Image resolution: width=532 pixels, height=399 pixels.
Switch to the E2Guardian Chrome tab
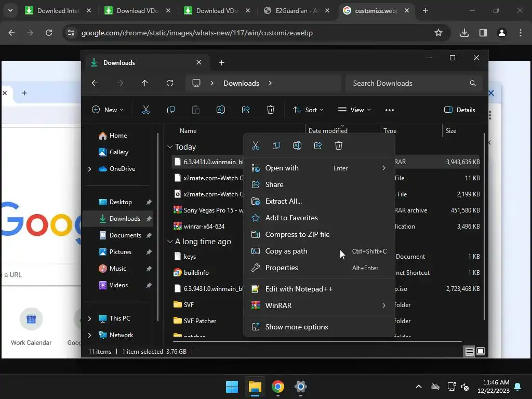pyautogui.click(x=297, y=10)
